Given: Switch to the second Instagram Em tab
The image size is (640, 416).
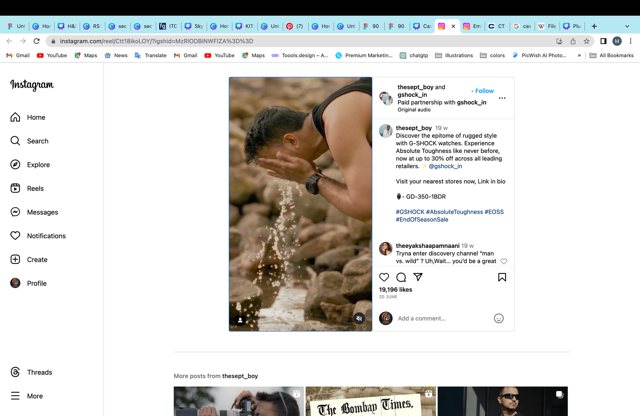Looking at the screenshot, I should coord(472,26).
